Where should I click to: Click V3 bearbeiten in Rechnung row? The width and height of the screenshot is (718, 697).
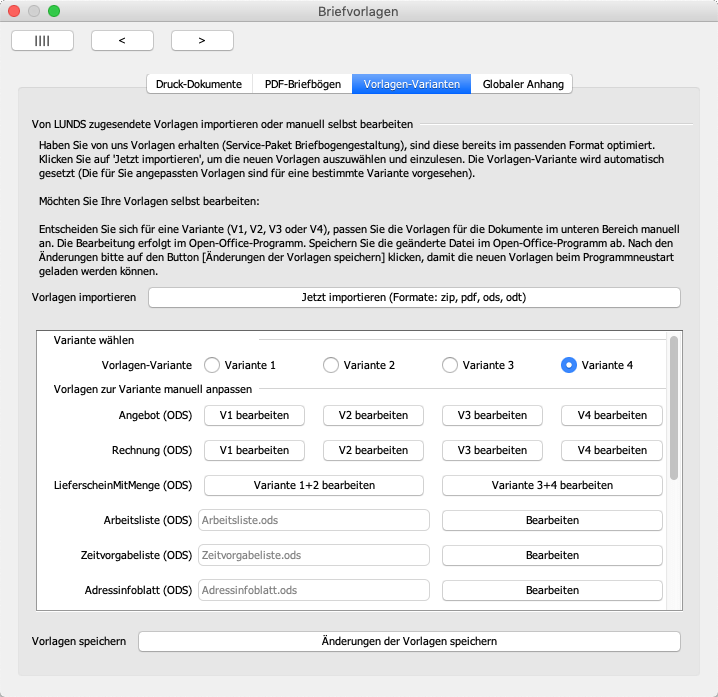pyautogui.click(x=492, y=451)
